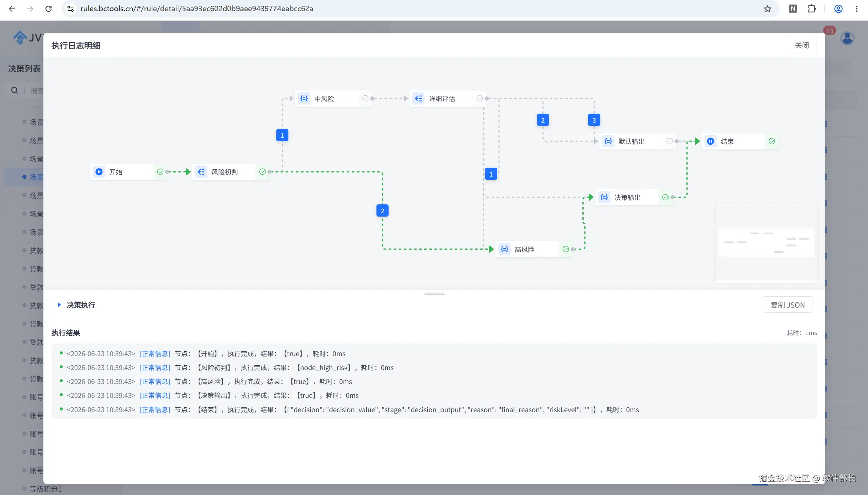The width and height of the screenshot is (868, 495).
Task: Click the 高风险 log entry line
Action: (x=206, y=382)
